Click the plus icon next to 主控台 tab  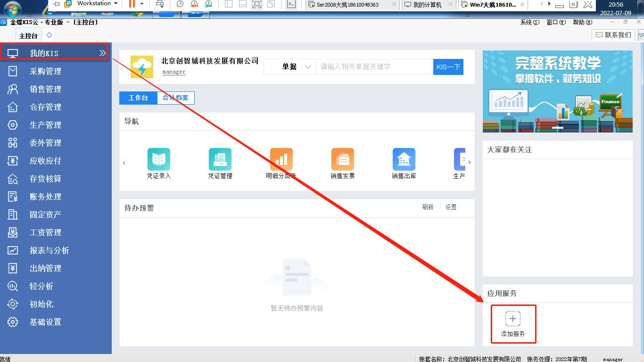(x=49, y=35)
